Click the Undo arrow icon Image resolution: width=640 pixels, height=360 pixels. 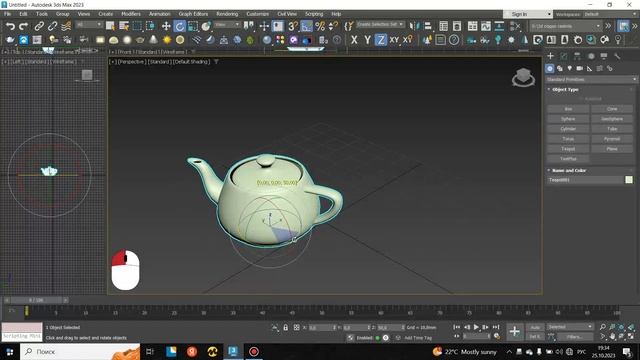[x=10, y=26]
